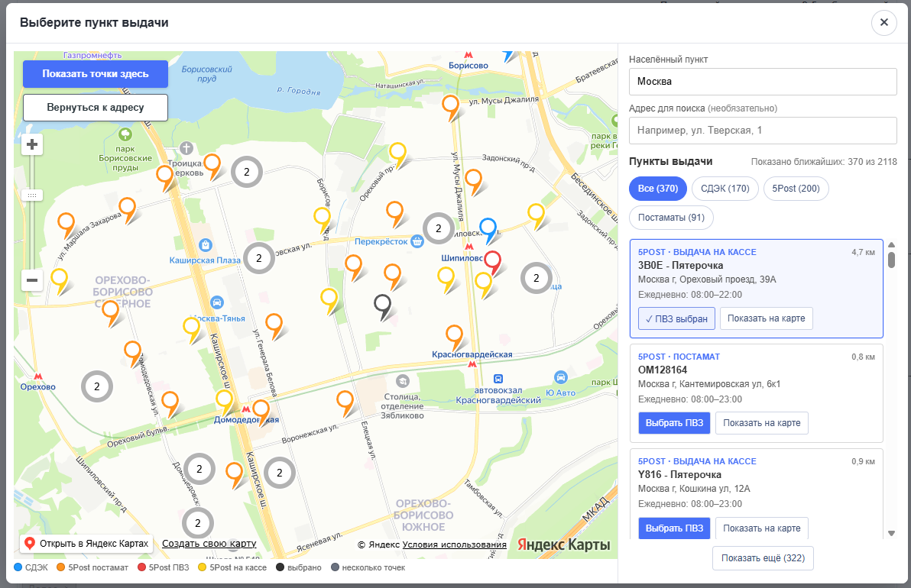Click the Каширская Плаза shopping icon

click(205, 246)
